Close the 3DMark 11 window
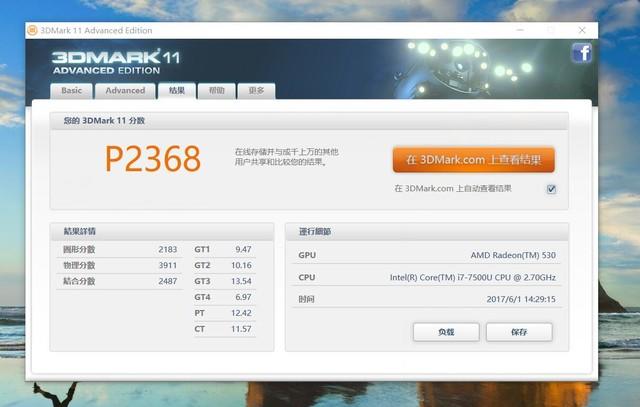This screenshot has width=640, height=407. (582, 30)
